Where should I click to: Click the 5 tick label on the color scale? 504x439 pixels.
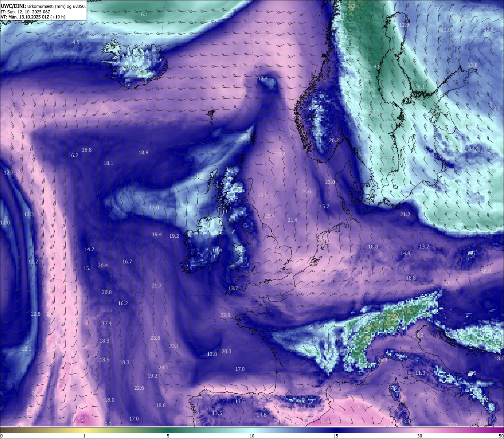(168, 436)
